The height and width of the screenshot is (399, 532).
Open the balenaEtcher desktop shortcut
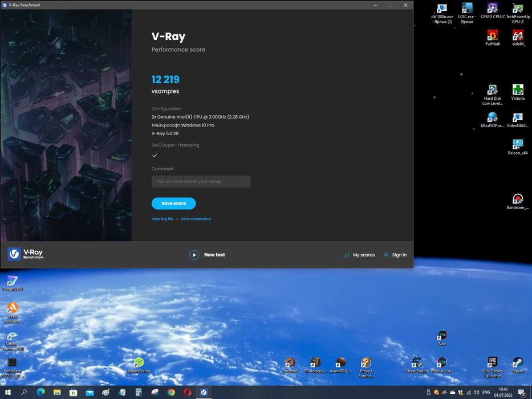point(139,365)
